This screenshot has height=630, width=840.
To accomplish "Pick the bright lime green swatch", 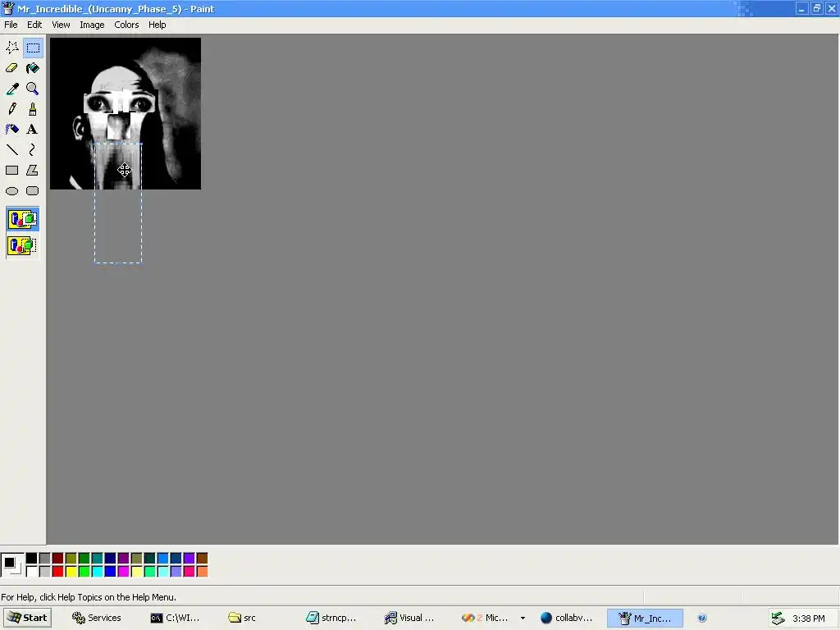I will click(84, 572).
